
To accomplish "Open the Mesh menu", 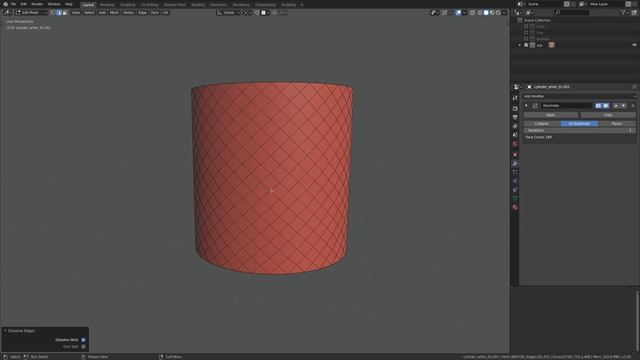I will coord(114,13).
